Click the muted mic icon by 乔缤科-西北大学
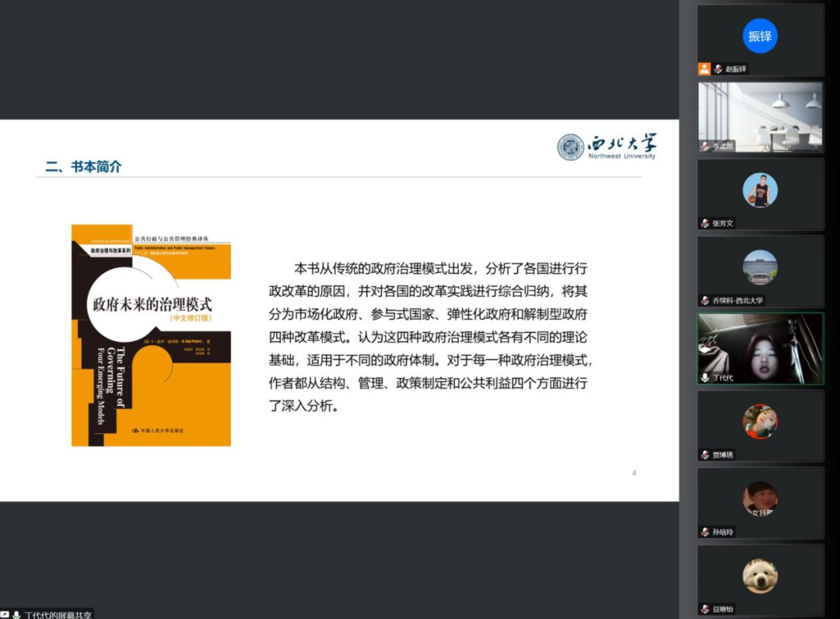Screen dimensions: 840x619 [705, 300]
